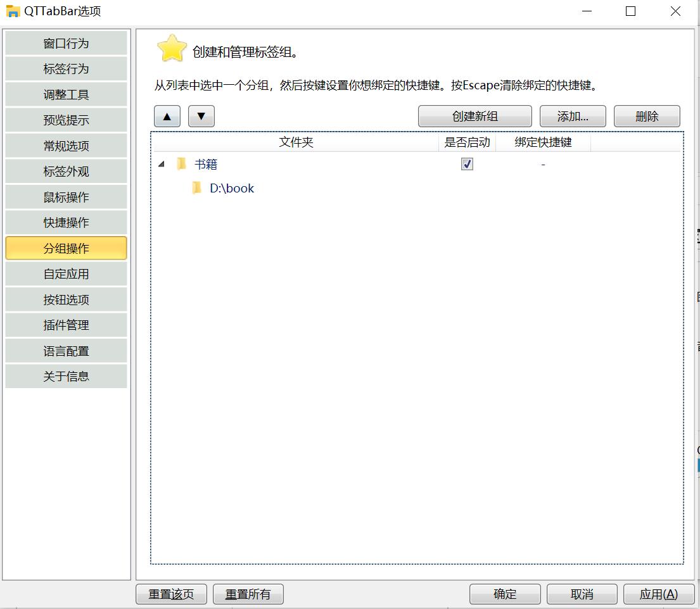The height and width of the screenshot is (609, 700).
Task: Click the down arrow to reorder group
Action: click(201, 116)
